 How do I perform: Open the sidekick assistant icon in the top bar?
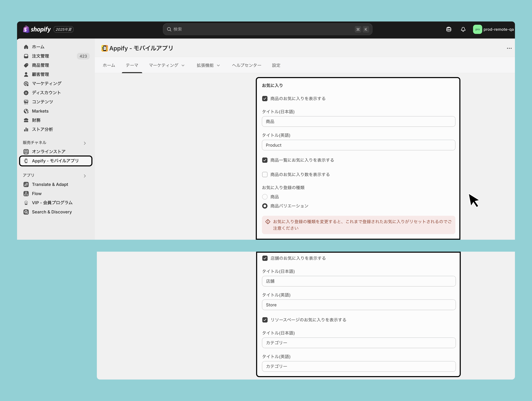449,29
